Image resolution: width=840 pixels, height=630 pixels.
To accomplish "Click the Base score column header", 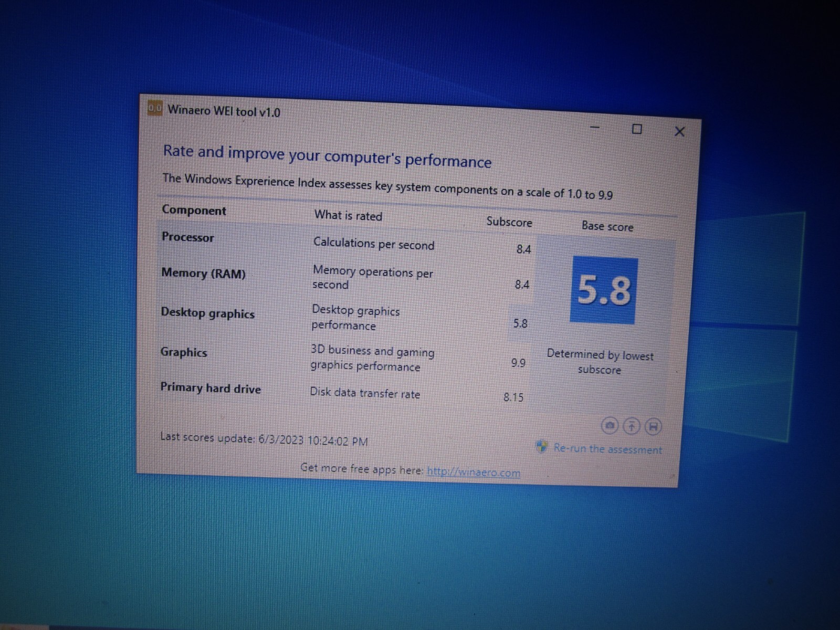I will 607,226.
